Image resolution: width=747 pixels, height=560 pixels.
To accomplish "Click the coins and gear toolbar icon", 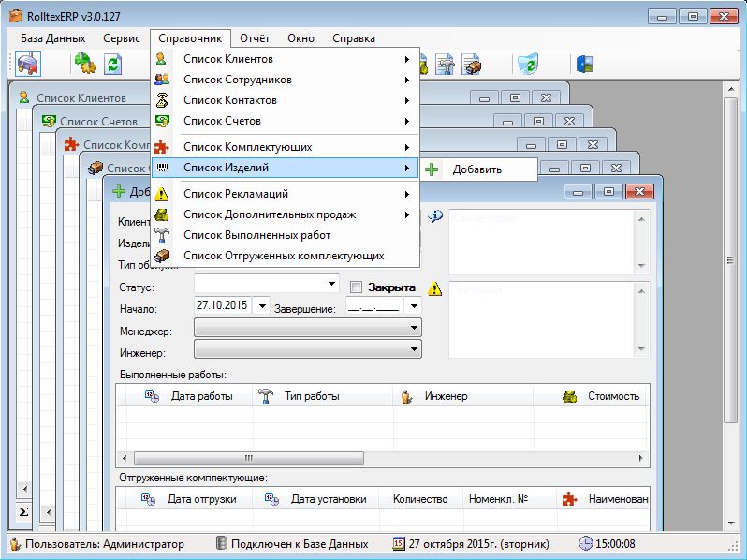I will pyautogui.click(x=85, y=64).
